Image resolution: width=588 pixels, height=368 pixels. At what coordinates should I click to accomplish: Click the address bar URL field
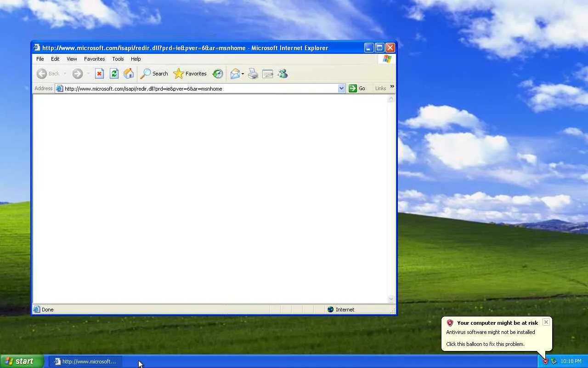pos(200,88)
